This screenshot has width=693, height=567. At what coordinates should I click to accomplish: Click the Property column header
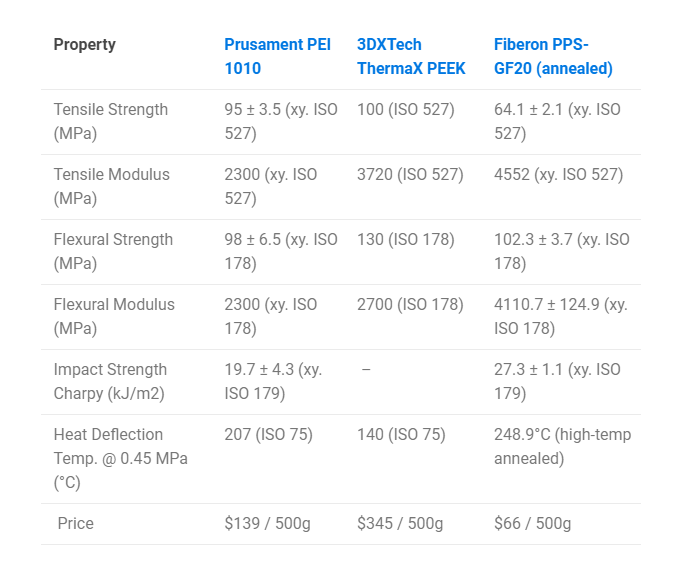pyautogui.click(x=85, y=44)
